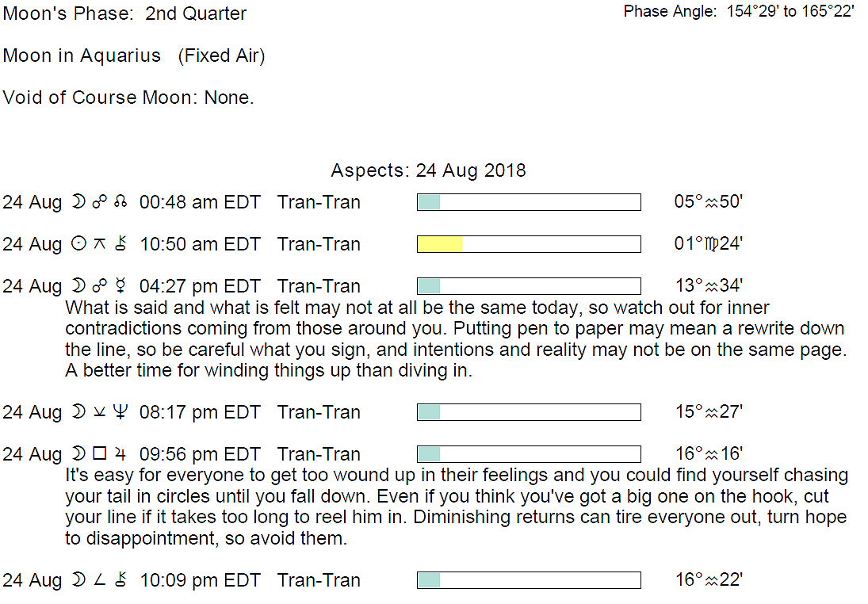The height and width of the screenshot is (604, 868).
Task: Select the Moon glyph in the 00:48 am row
Action: click(78, 203)
